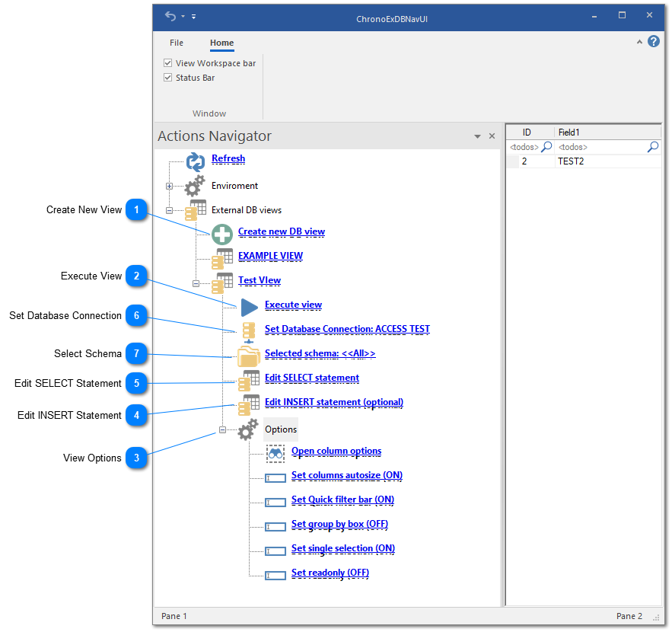This screenshot has height=632, width=672.
Task: Toggle the Status Bar checkbox off
Action: 167,77
